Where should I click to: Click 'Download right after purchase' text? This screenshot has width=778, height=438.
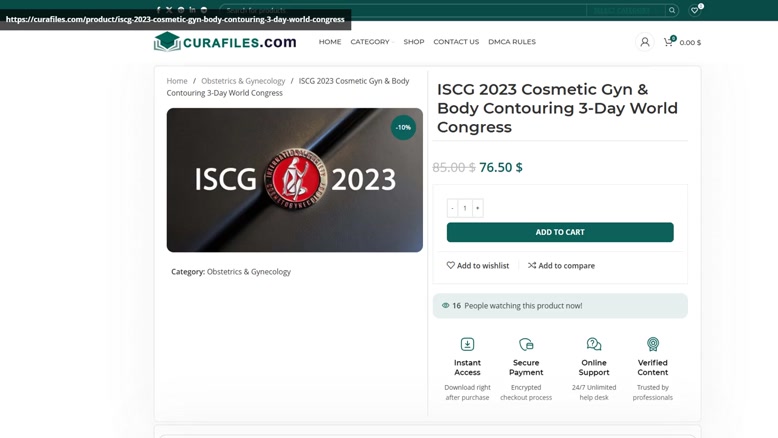(467, 392)
